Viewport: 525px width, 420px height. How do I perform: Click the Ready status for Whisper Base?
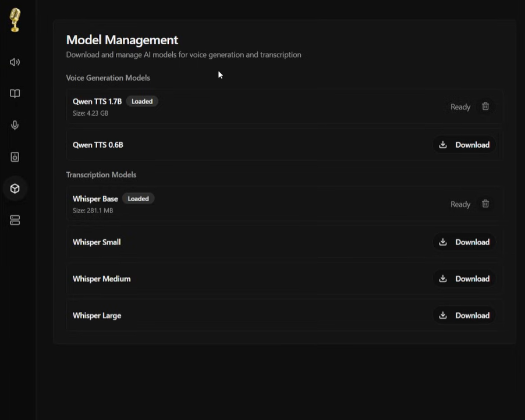pos(460,204)
